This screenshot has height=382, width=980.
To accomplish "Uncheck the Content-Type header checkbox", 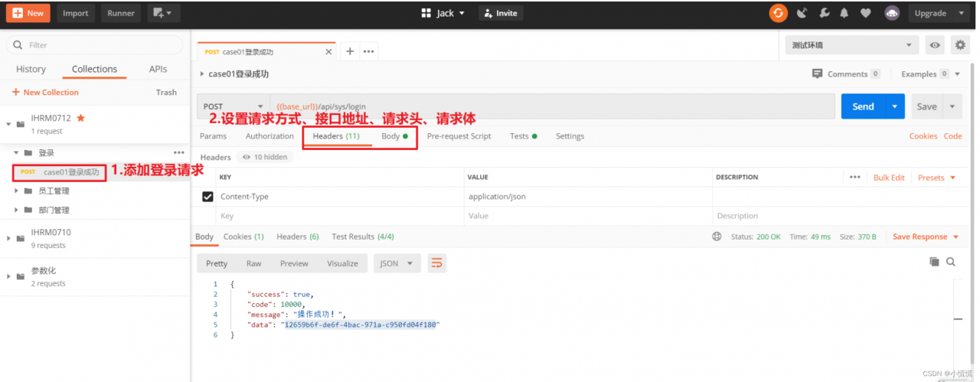I will [207, 197].
